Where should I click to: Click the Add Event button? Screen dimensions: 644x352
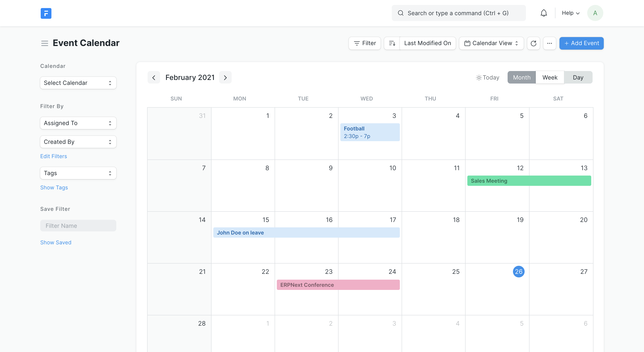tap(581, 43)
